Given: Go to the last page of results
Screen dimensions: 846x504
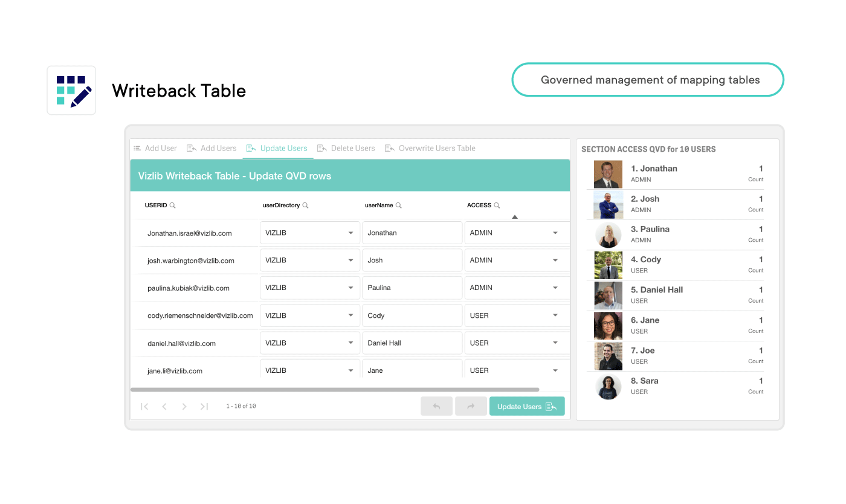Looking at the screenshot, I should [x=204, y=407].
